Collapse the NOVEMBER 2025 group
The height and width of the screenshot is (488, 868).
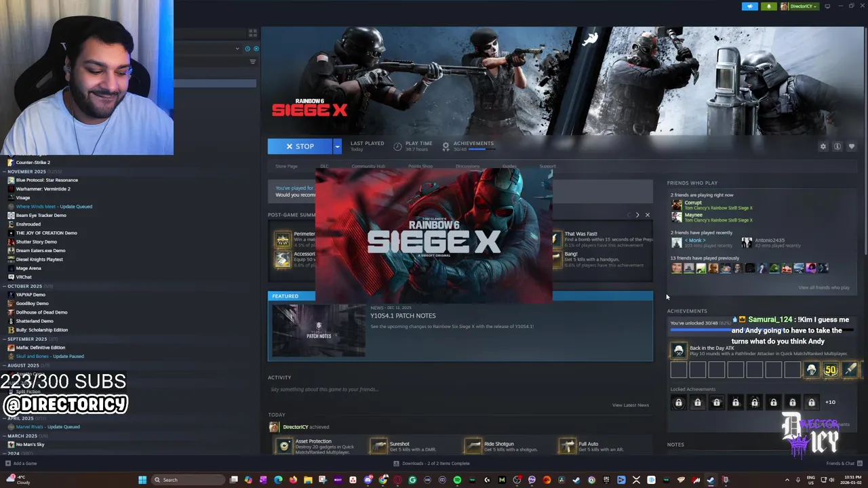(26, 171)
